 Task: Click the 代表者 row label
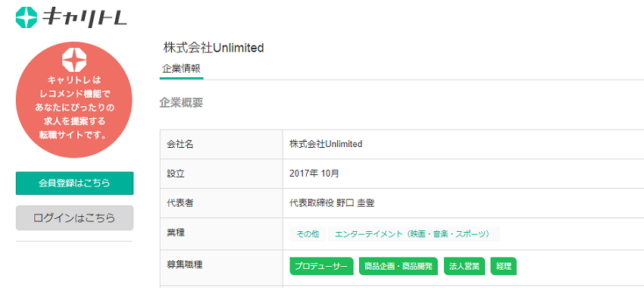(180, 203)
